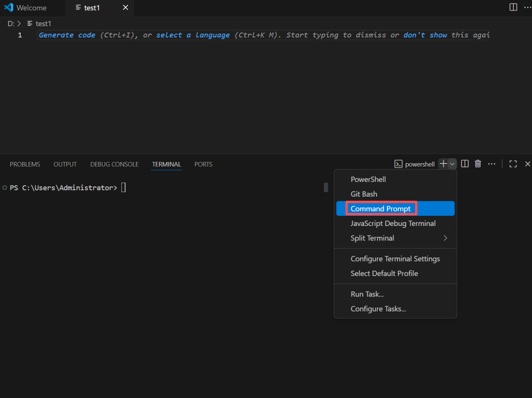Click the "select a language" link
Image resolution: width=532 pixels, height=398 pixels.
[193, 35]
